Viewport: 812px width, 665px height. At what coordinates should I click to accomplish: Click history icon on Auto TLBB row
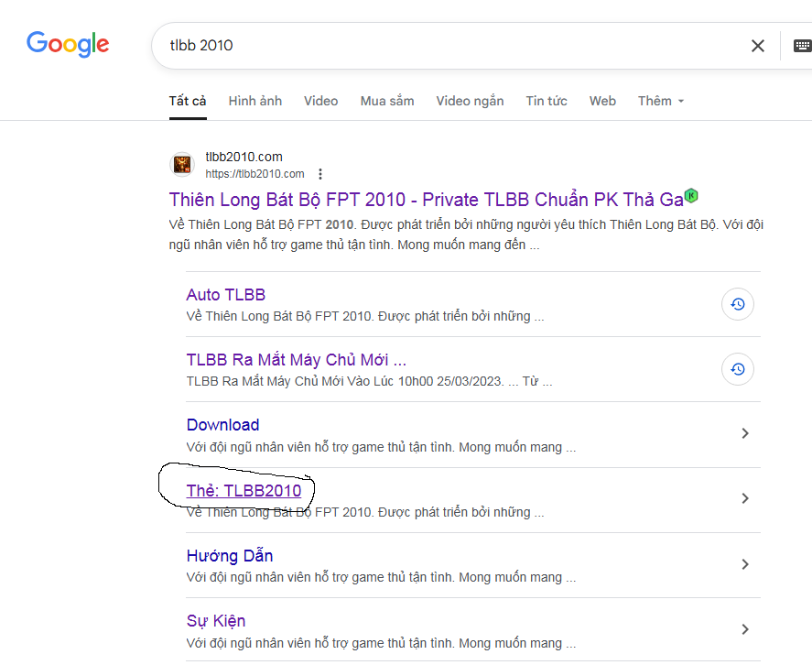click(x=738, y=304)
